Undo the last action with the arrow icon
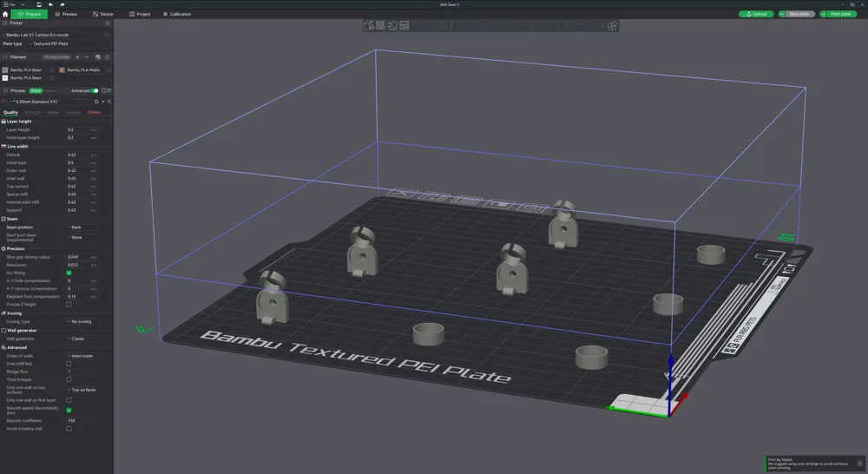 [50, 4]
